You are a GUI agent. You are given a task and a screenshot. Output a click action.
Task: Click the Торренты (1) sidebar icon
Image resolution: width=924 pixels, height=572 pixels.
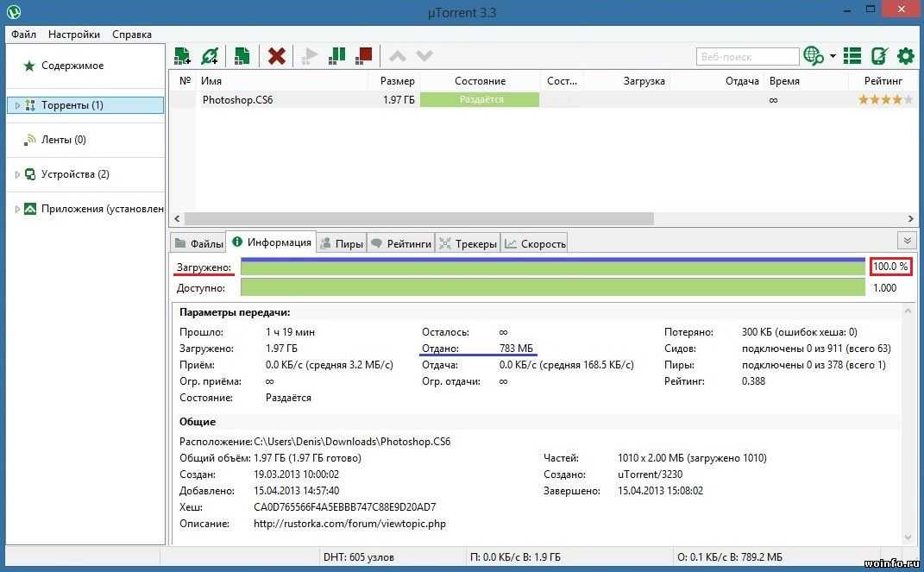point(30,105)
